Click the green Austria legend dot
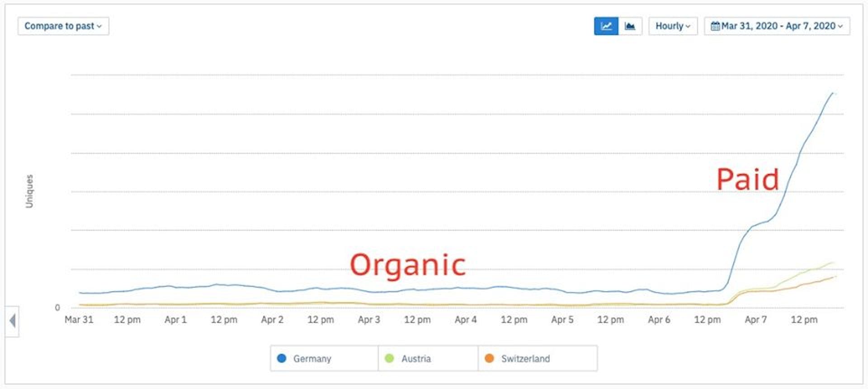The height and width of the screenshot is (389, 868). [x=389, y=358]
